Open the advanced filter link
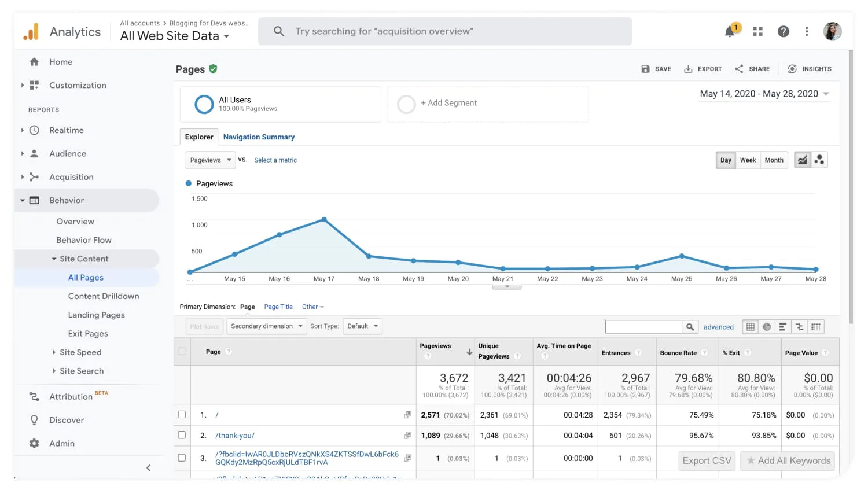This screenshot has width=868, height=494. [719, 326]
